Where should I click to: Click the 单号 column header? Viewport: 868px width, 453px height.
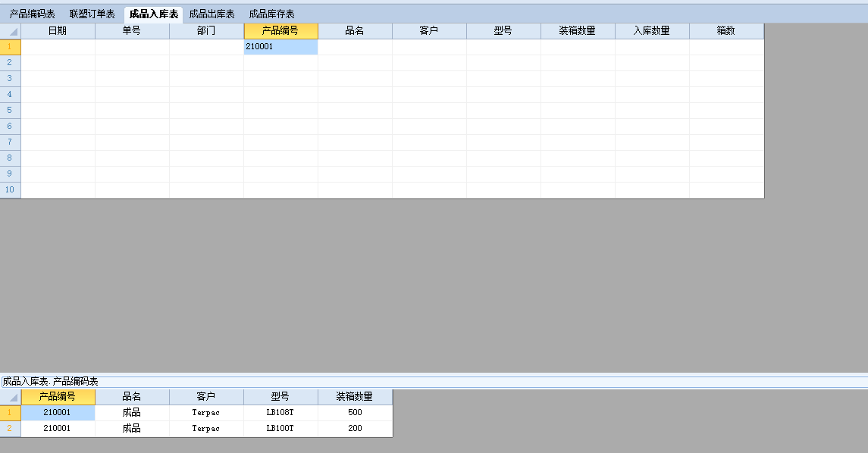132,31
